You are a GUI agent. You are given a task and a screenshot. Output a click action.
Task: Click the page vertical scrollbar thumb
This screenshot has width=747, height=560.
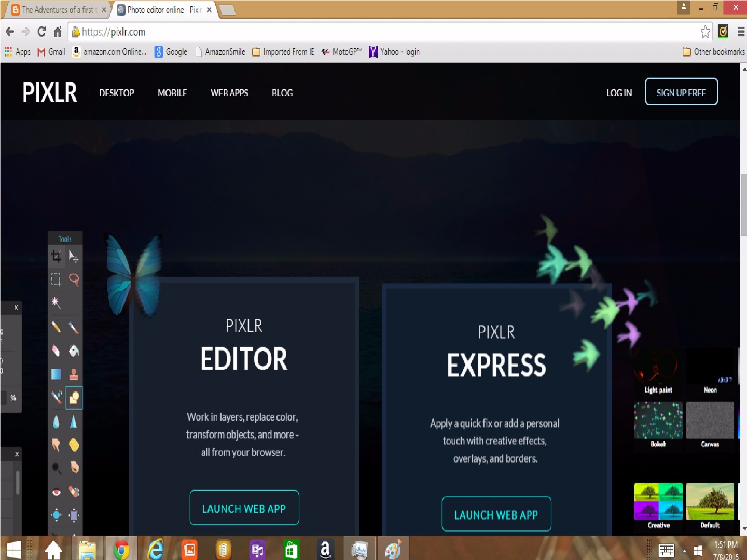pyautogui.click(x=743, y=205)
